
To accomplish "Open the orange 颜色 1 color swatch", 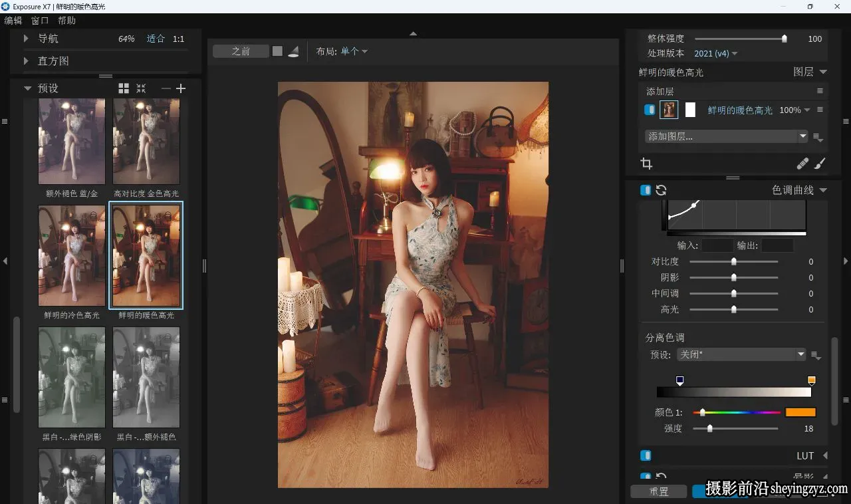I will (800, 412).
